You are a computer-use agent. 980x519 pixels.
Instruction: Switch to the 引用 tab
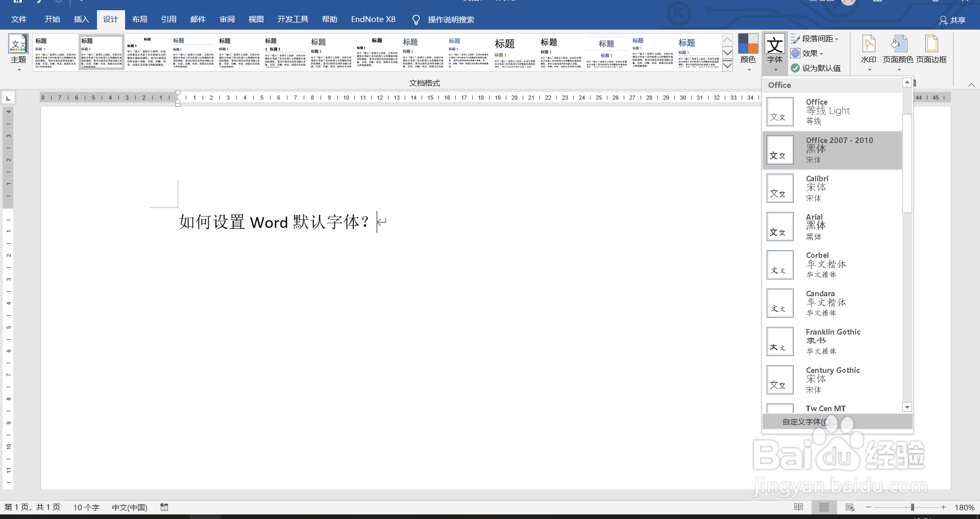pyautogui.click(x=168, y=19)
